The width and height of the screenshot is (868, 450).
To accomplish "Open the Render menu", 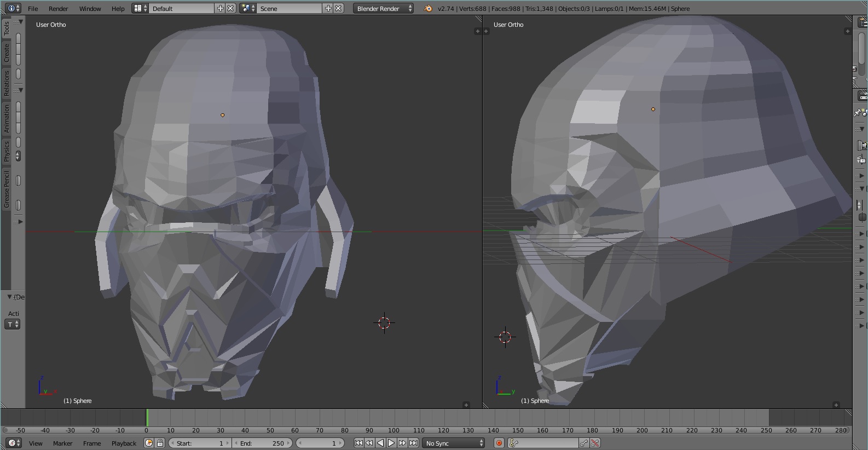I will click(58, 9).
